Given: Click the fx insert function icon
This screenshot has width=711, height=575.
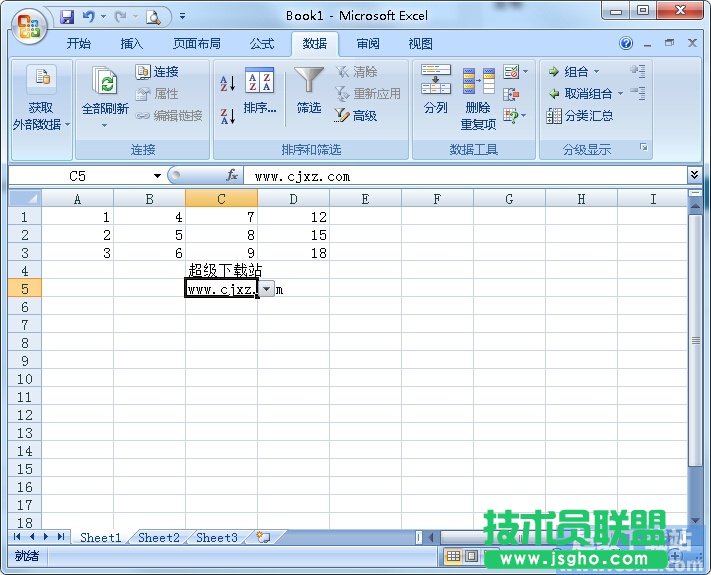Looking at the screenshot, I should point(232,176).
